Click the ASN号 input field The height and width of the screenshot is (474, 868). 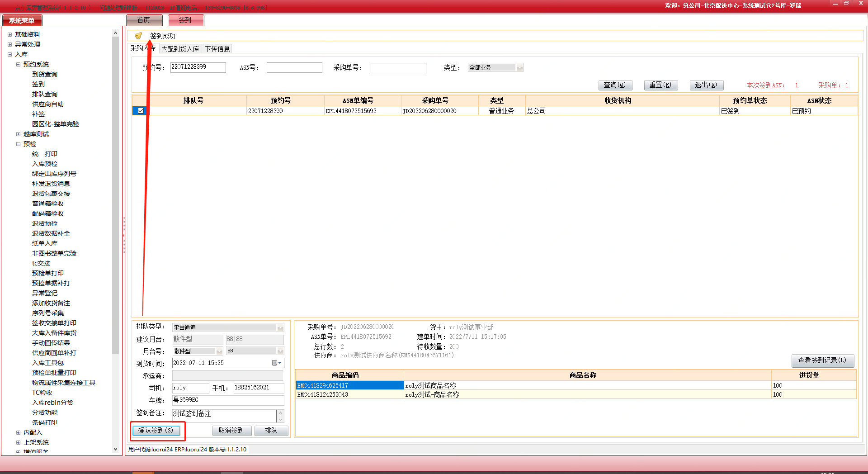pos(294,68)
